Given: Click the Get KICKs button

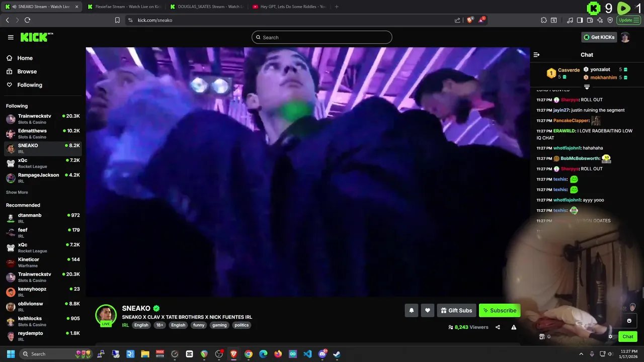Looking at the screenshot, I should [x=599, y=37].
